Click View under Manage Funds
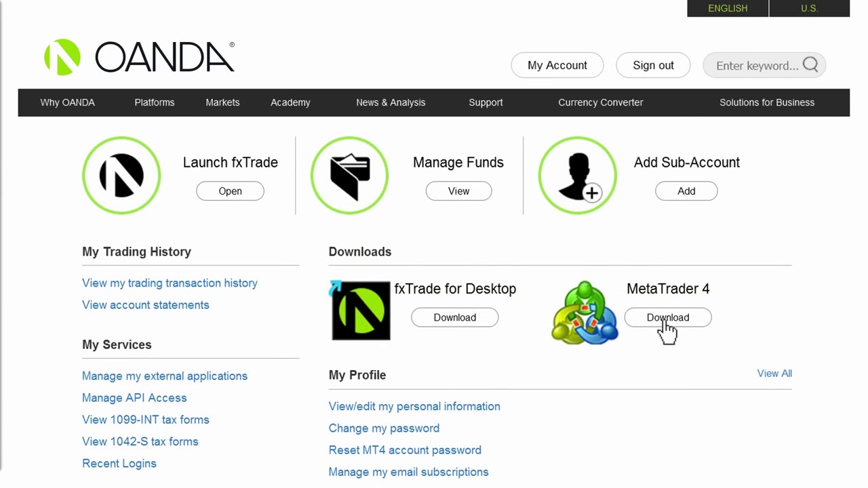This screenshot has height=488, width=868. [458, 191]
